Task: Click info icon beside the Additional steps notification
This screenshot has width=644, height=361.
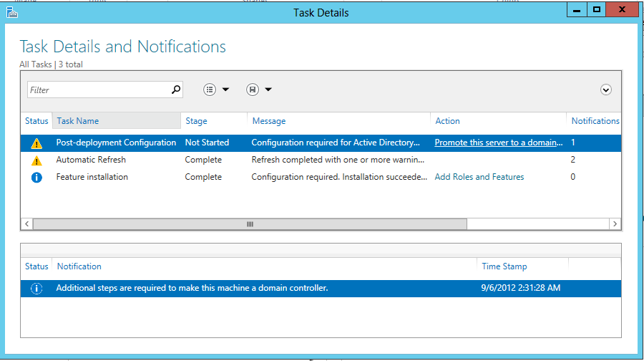Action: [x=36, y=288]
